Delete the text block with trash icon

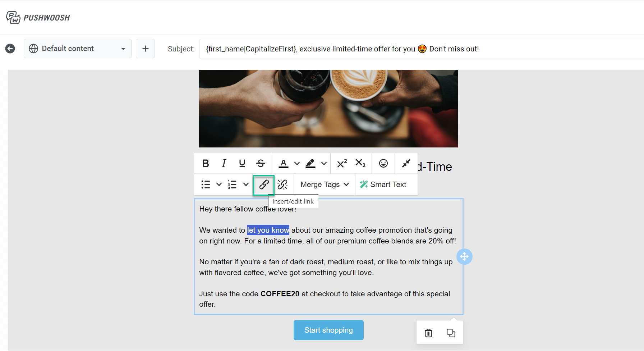(x=428, y=333)
